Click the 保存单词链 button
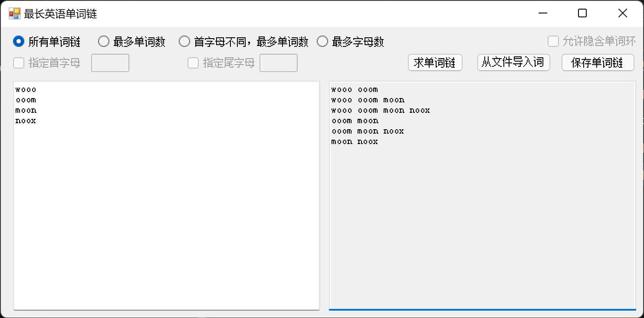This screenshot has width=644, height=318. pyautogui.click(x=598, y=62)
